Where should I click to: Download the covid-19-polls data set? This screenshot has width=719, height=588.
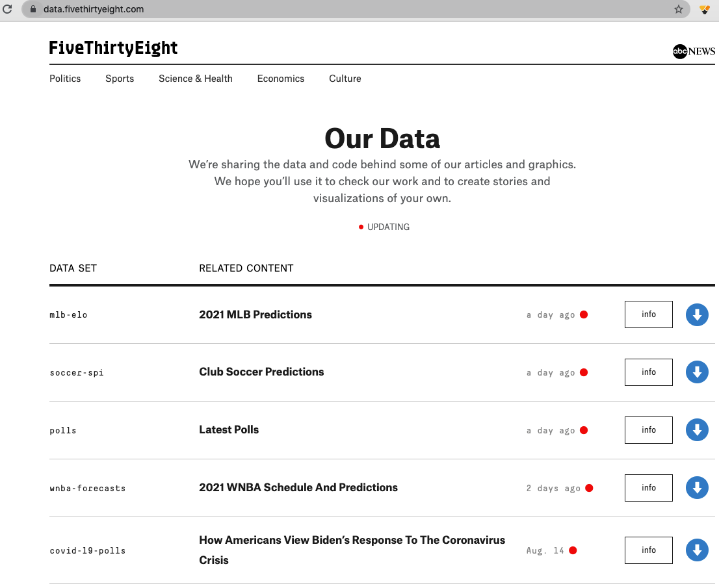tap(697, 550)
